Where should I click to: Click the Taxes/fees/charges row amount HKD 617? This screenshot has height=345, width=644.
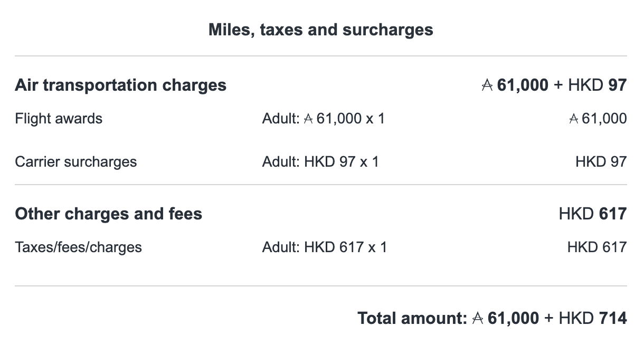tap(597, 247)
